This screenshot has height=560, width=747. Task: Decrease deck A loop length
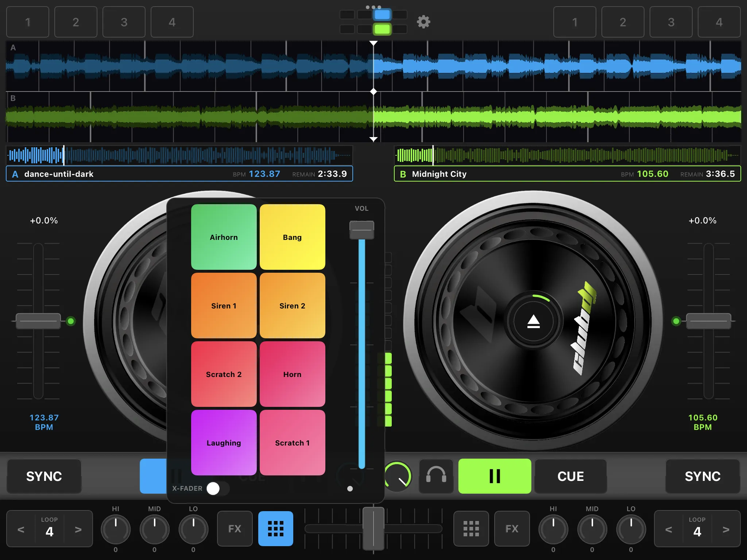coord(21,529)
